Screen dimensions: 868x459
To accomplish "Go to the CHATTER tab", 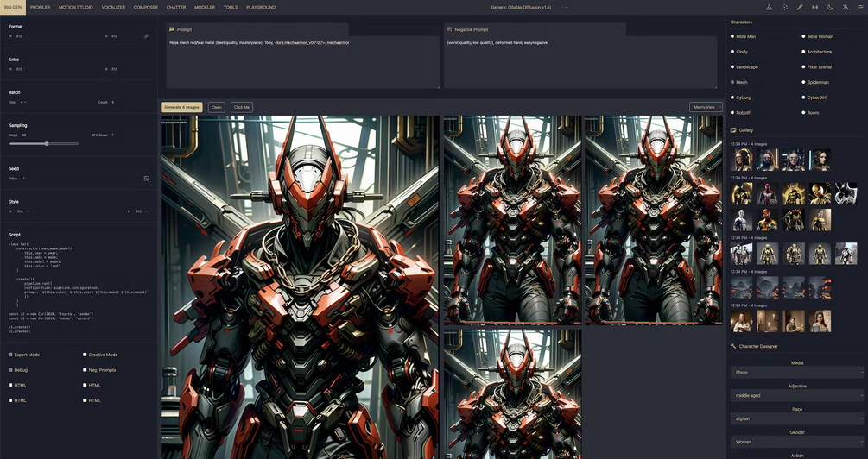I will [176, 7].
